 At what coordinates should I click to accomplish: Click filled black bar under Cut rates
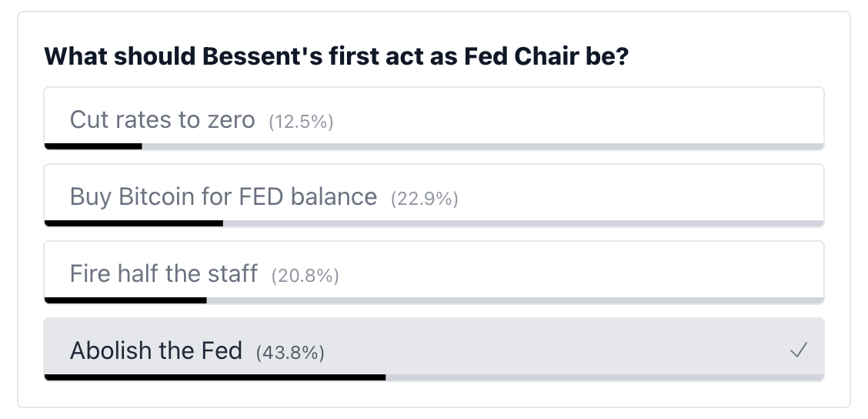coord(93,146)
